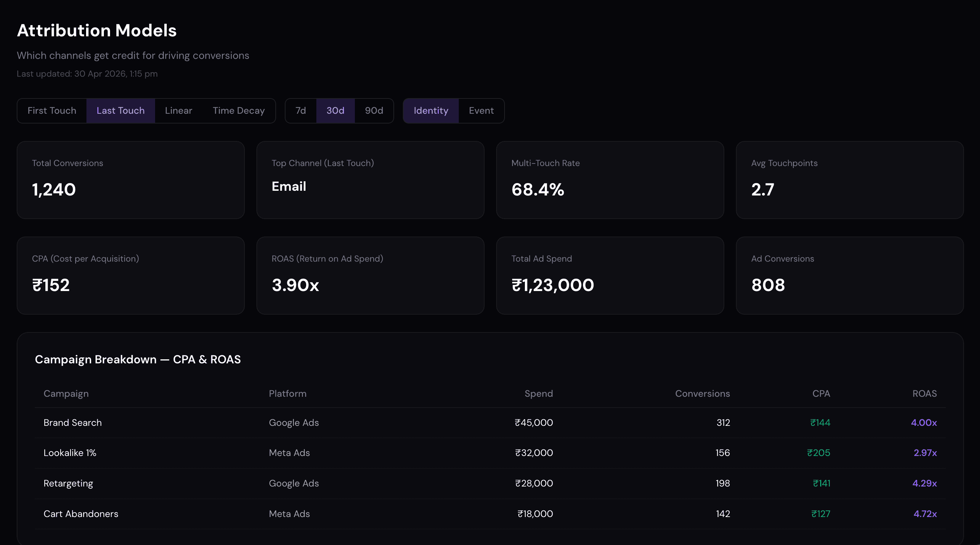980x545 pixels.
Task: Select Time Decay attribution model
Action: (239, 111)
